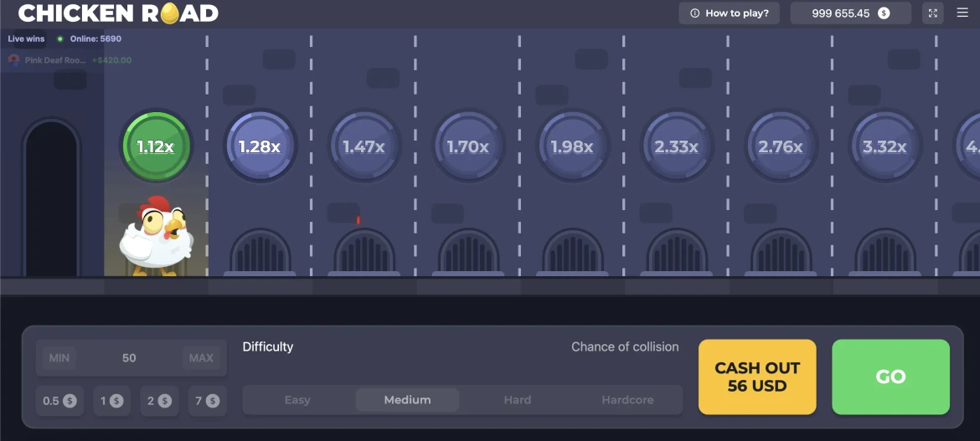This screenshot has height=441, width=980.
Task: Set bet to MAX
Action: click(201, 358)
